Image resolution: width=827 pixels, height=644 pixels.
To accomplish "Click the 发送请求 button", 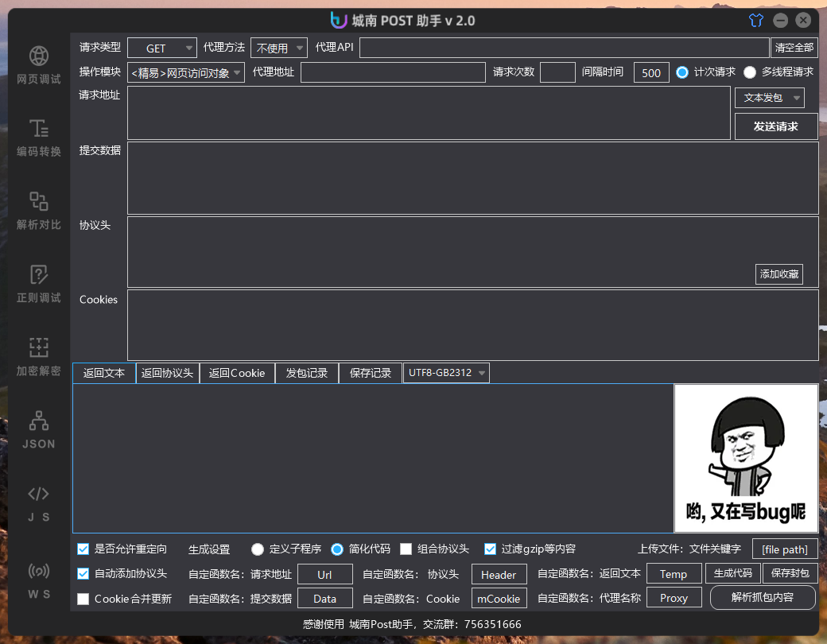I will pos(776,126).
